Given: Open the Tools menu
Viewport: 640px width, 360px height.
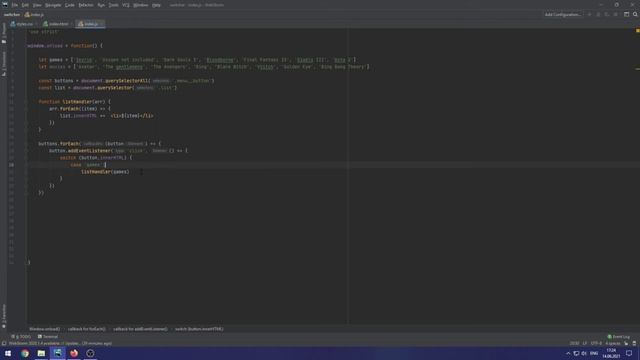Looking at the screenshot, I should [113, 5].
